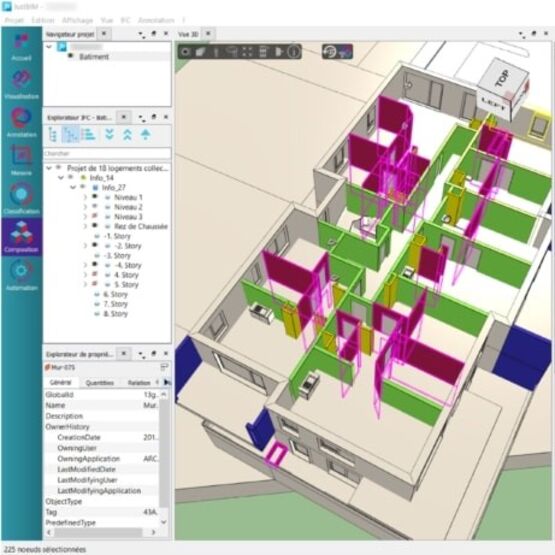Click the seventh icon in 3D toolbar

coord(279,52)
